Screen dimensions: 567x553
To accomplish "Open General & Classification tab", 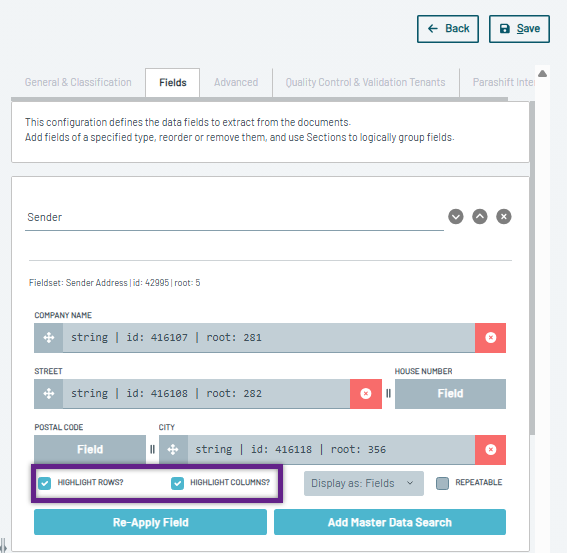I will tap(78, 82).
